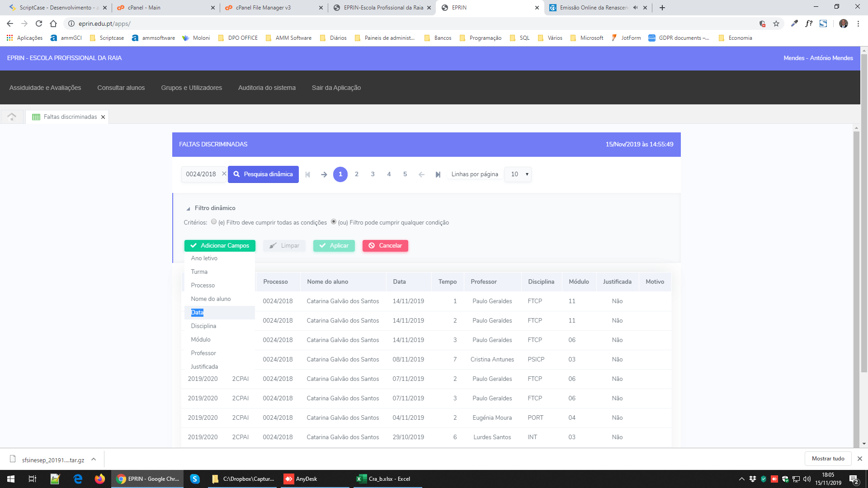This screenshot has height=488, width=868.
Task: Go to page 3 of results
Action: [373, 174]
